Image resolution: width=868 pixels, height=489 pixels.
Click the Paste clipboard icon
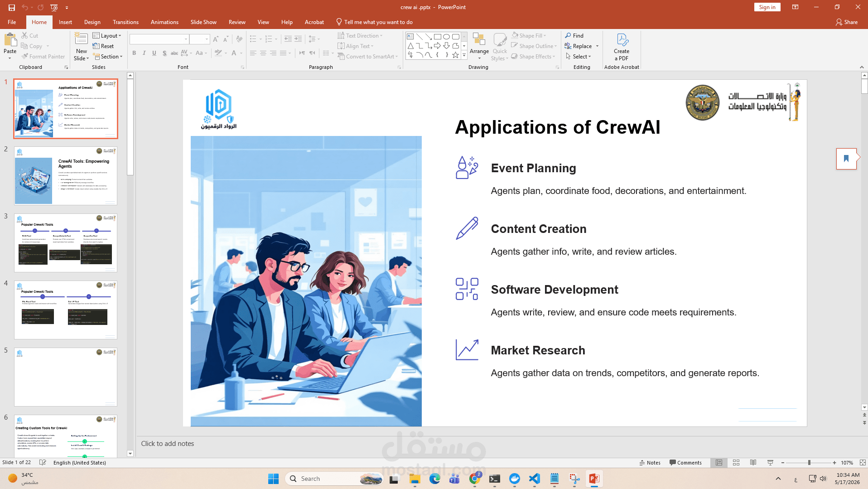point(10,40)
